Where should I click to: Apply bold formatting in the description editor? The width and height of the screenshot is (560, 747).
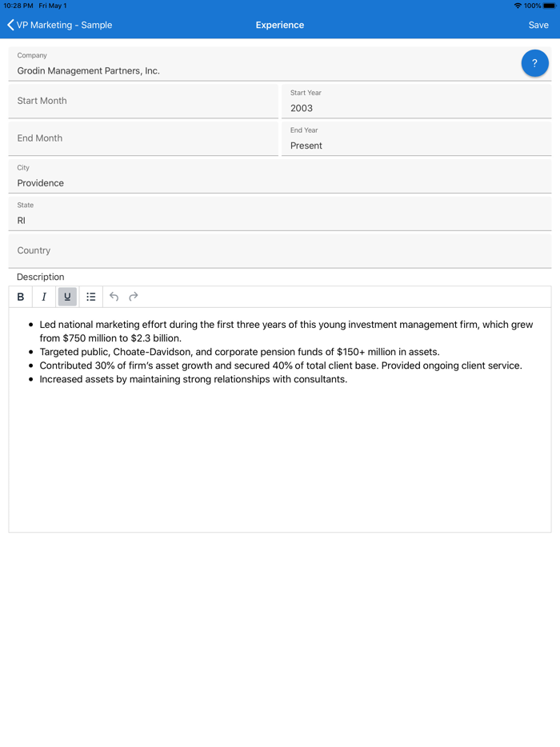tap(20, 297)
